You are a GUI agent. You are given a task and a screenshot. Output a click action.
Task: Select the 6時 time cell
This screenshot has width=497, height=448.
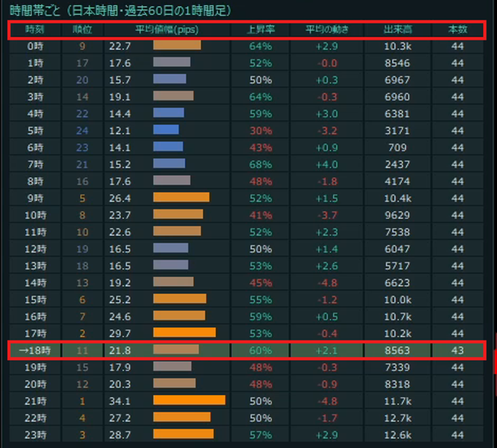point(35,147)
